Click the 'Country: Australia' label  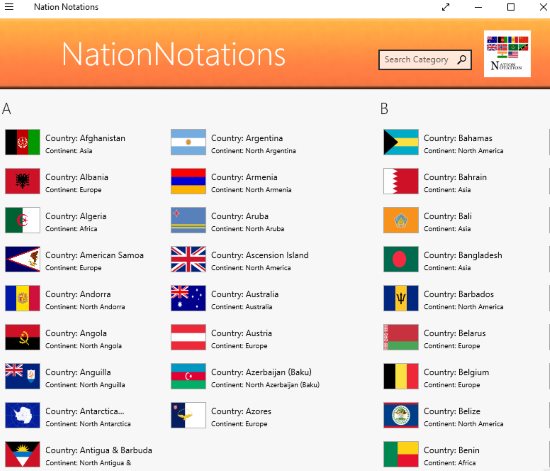point(245,294)
